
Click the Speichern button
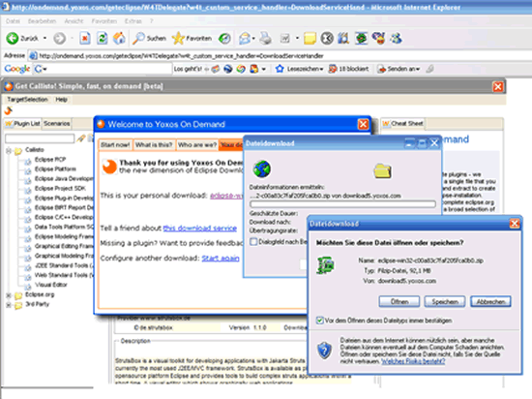tap(445, 301)
